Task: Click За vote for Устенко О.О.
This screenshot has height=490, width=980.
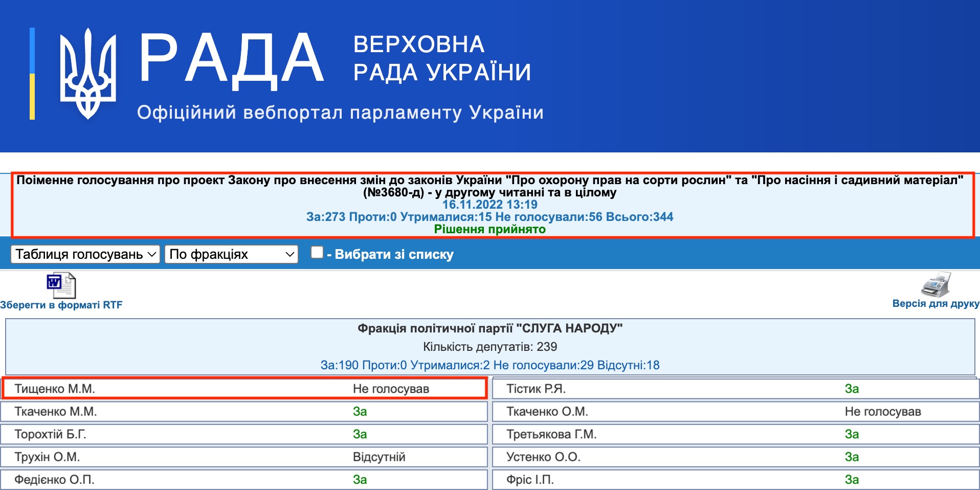Action: (x=852, y=457)
